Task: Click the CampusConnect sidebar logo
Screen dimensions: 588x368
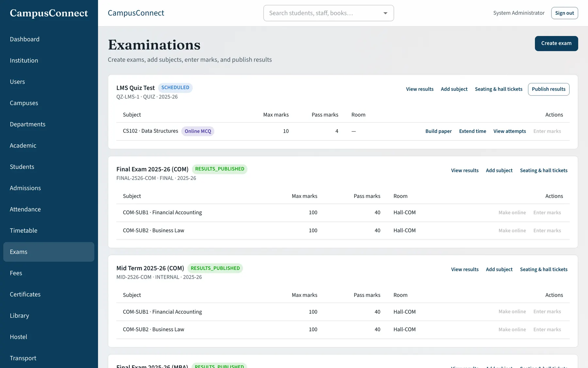Action: coord(49,13)
